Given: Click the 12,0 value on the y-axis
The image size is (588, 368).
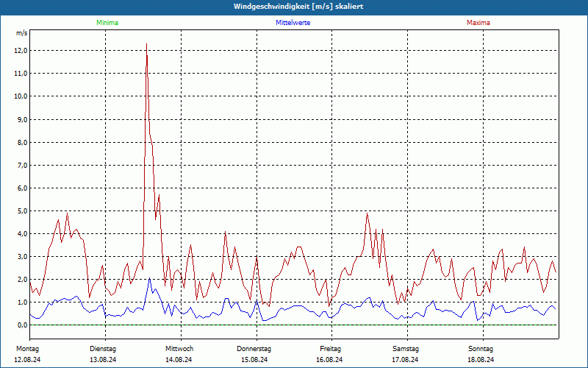Looking at the screenshot, I should coord(21,51).
